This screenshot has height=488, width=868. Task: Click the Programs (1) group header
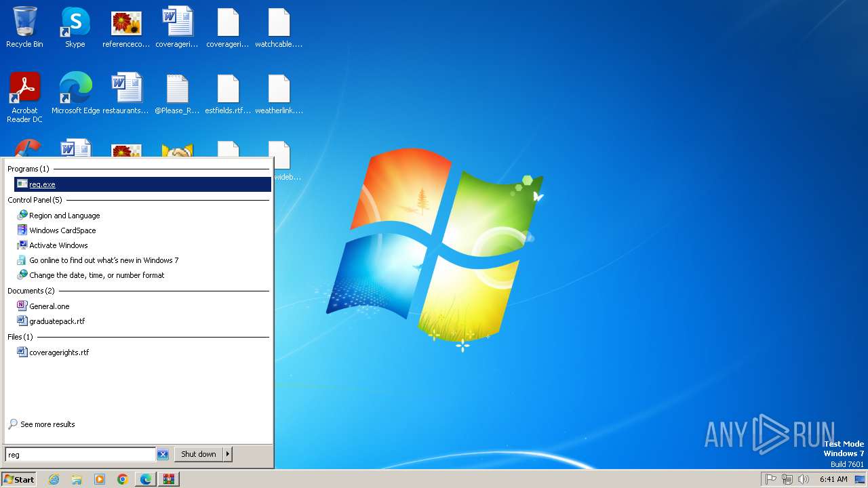pyautogui.click(x=28, y=169)
